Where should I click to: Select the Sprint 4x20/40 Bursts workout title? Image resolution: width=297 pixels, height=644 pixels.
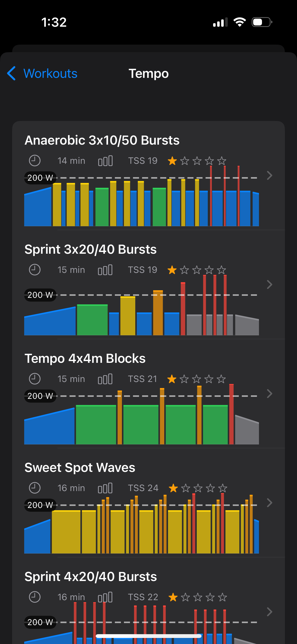click(91, 576)
